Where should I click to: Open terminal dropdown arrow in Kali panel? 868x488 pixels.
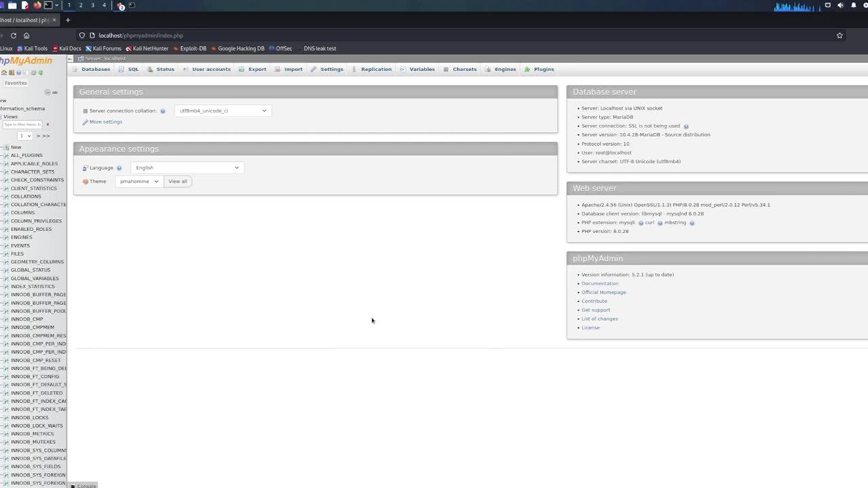(57, 5)
